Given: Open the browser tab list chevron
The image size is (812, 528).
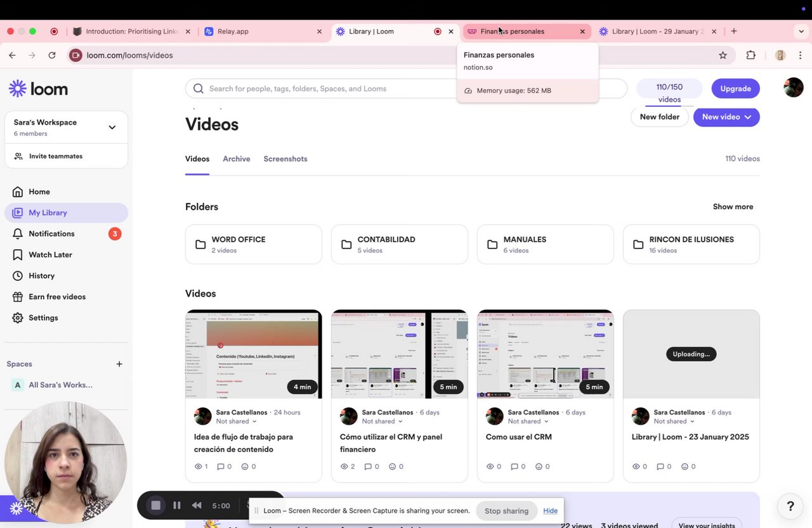Looking at the screenshot, I should [801, 31].
